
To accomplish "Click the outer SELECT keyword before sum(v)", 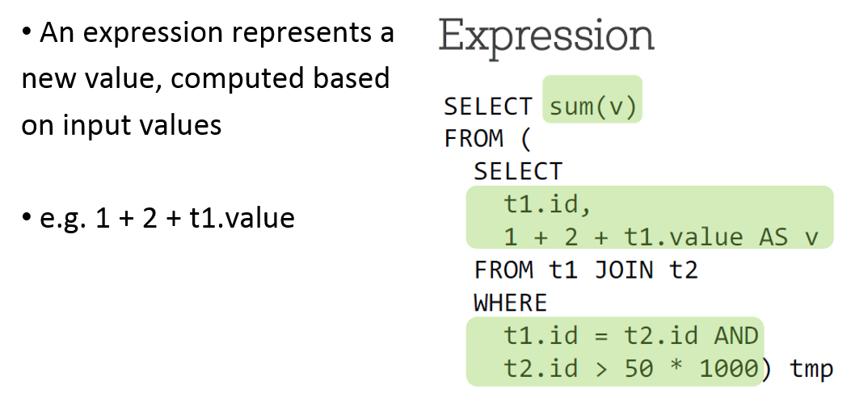I will 488,107.
